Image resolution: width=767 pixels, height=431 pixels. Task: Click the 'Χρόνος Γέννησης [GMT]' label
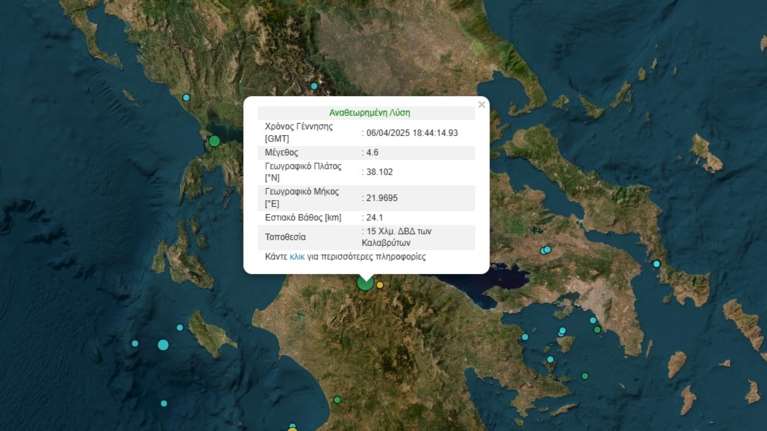click(x=299, y=133)
